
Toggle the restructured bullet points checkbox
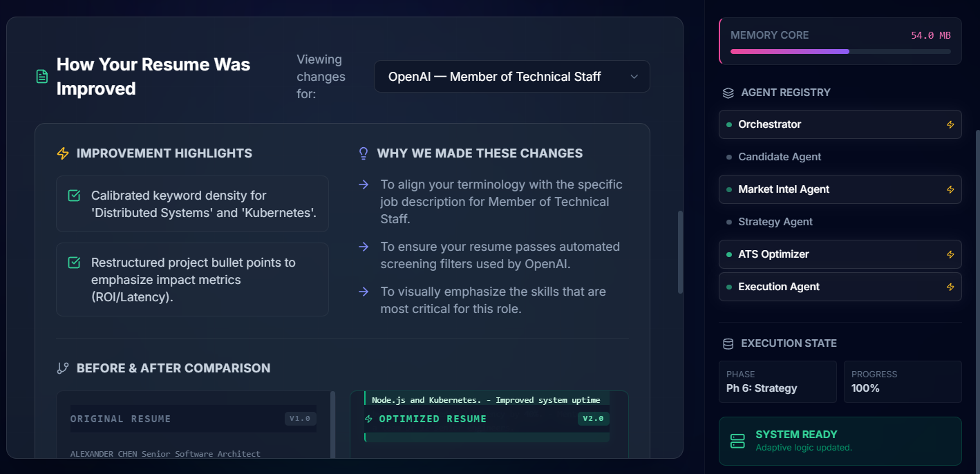pos(74,263)
